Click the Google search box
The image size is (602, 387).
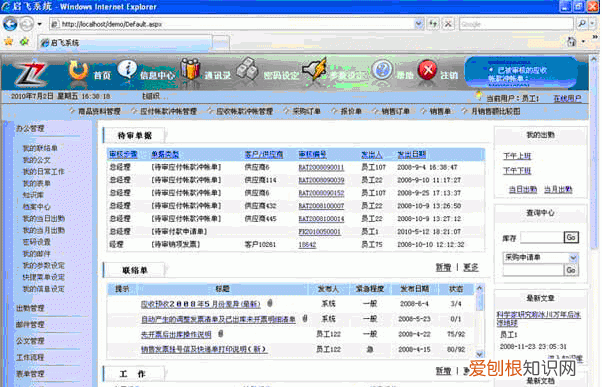click(x=516, y=24)
